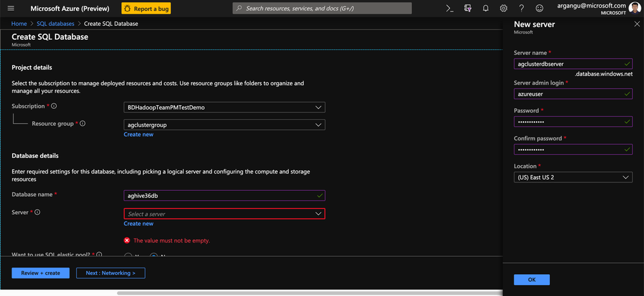Click into the Password field
644x296 pixels.
tap(573, 122)
